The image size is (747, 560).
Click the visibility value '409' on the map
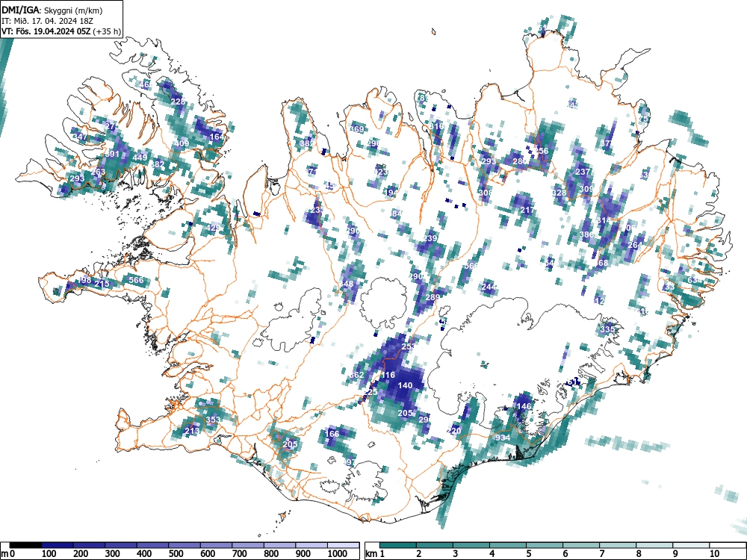182,143
